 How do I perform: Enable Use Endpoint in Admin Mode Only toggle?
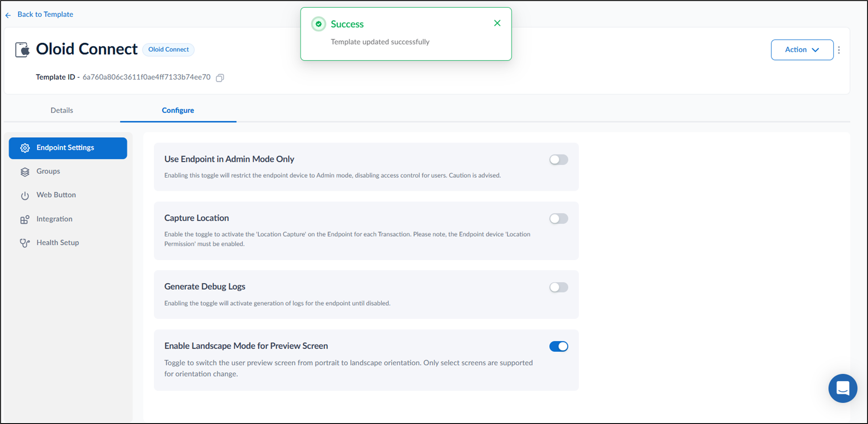(559, 160)
